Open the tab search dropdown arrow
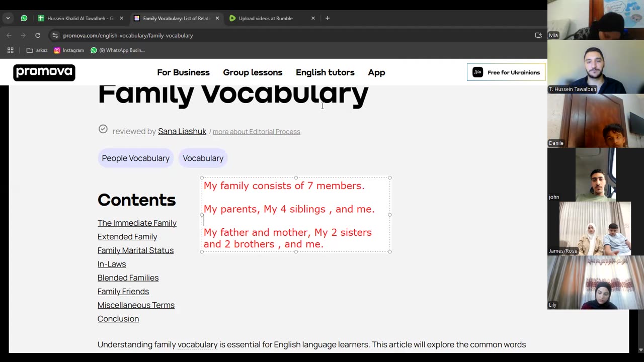The height and width of the screenshot is (362, 644). click(8, 18)
